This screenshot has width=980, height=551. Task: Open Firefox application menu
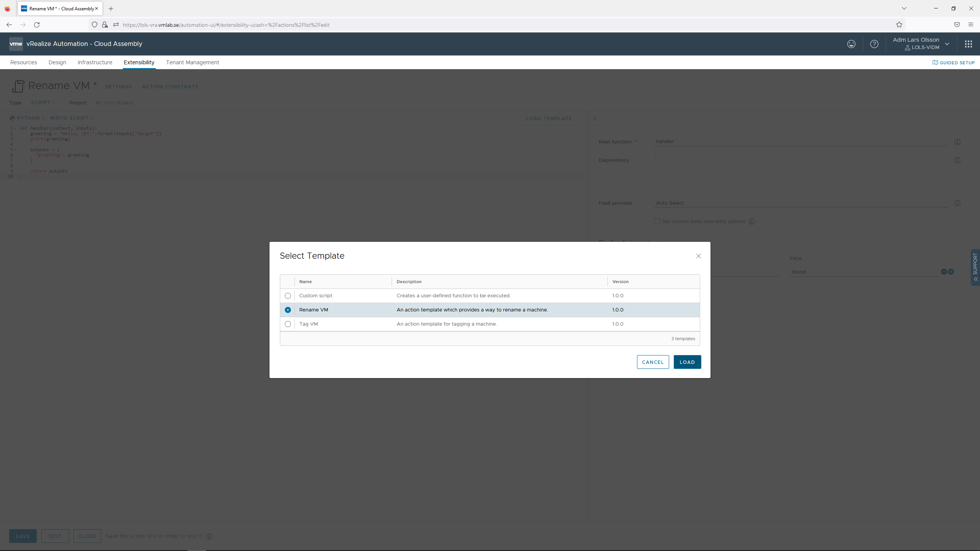click(x=971, y=25)
